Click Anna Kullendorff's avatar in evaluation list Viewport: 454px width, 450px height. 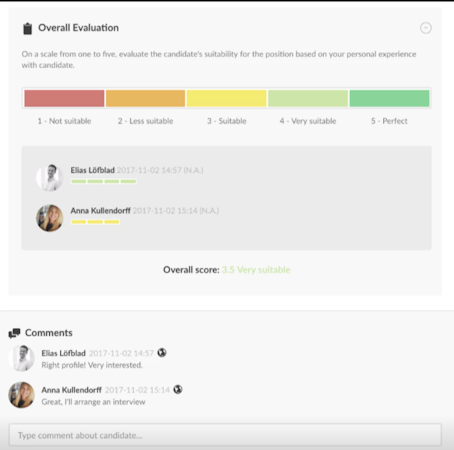[50, 218]
